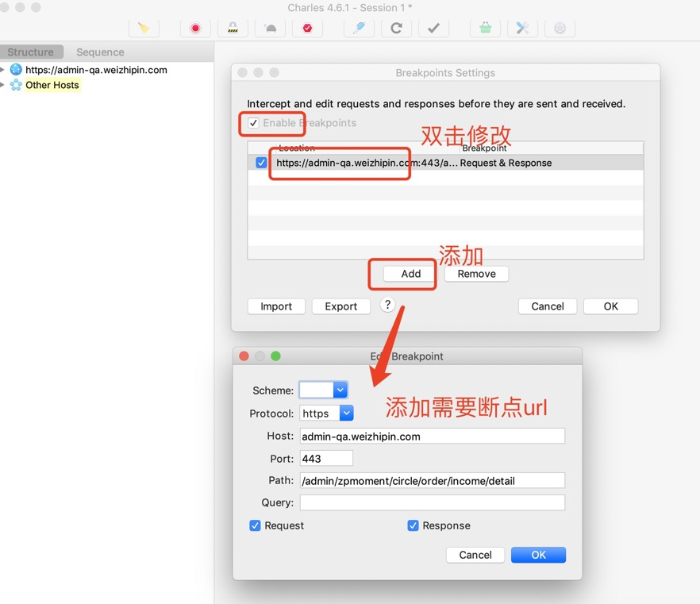Uncheck the Response checkbox in Edit Breakpoint

(413, 525)
